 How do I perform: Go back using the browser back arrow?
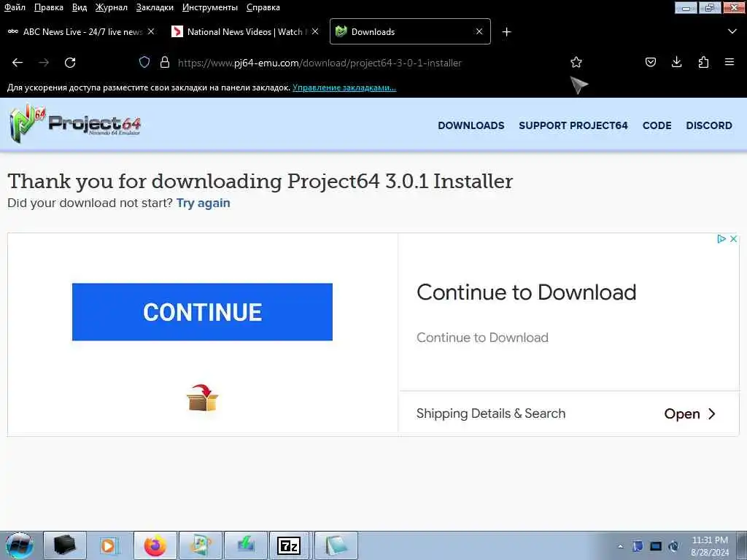[x=18, y=63]
